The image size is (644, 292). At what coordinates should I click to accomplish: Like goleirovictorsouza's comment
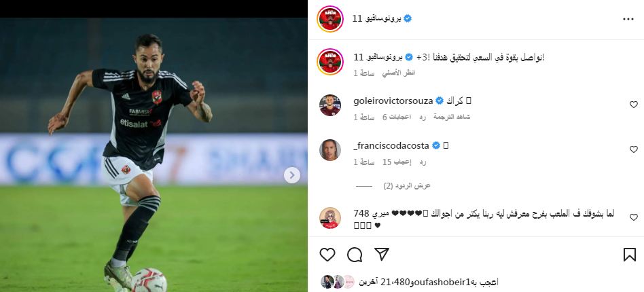[x=634, y=105]
